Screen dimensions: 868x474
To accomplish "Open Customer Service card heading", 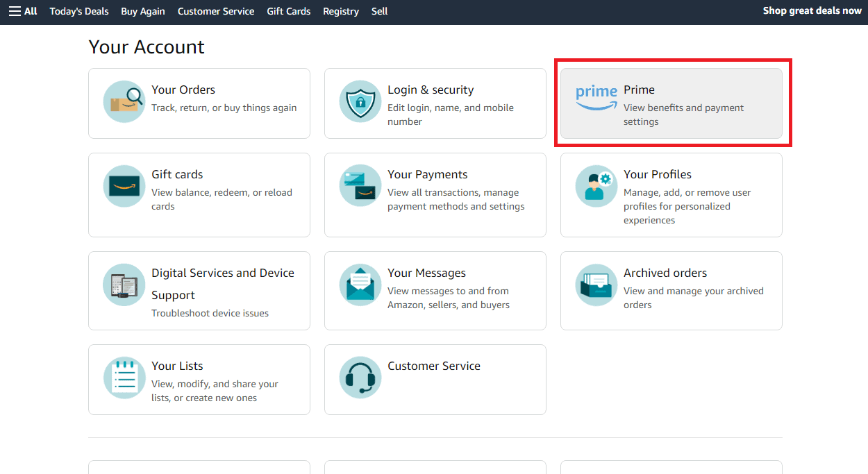I will tap(434, 366).
